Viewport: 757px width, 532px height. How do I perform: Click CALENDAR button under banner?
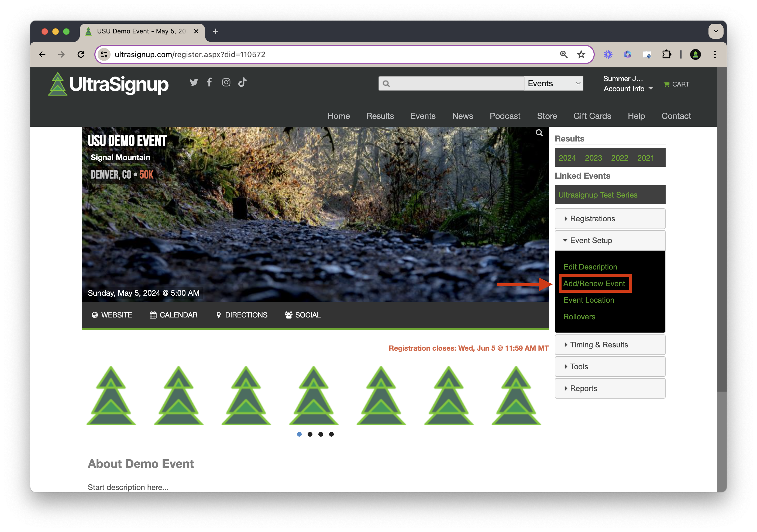[x=174, y=315]
